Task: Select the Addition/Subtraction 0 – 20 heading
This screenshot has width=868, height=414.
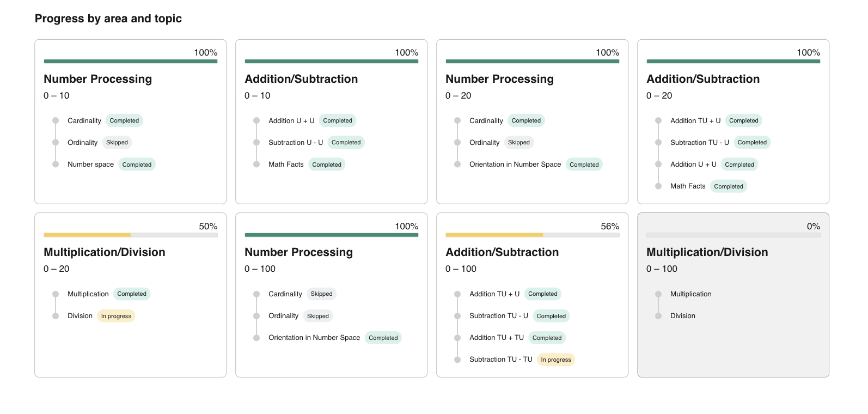Action: [702, 79]
